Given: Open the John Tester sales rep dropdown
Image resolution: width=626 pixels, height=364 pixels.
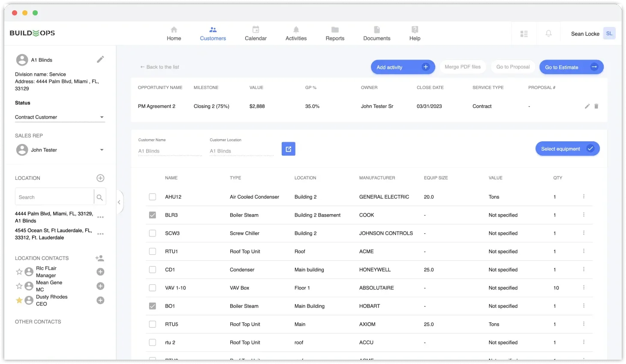Looking at the screenshot, I should point(102,150).
